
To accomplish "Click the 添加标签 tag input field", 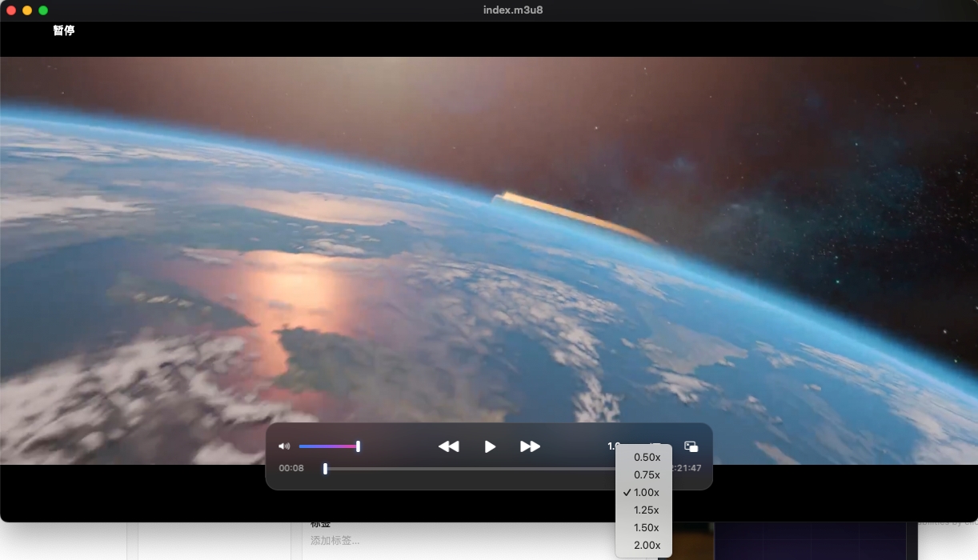I will click(336, 541).
